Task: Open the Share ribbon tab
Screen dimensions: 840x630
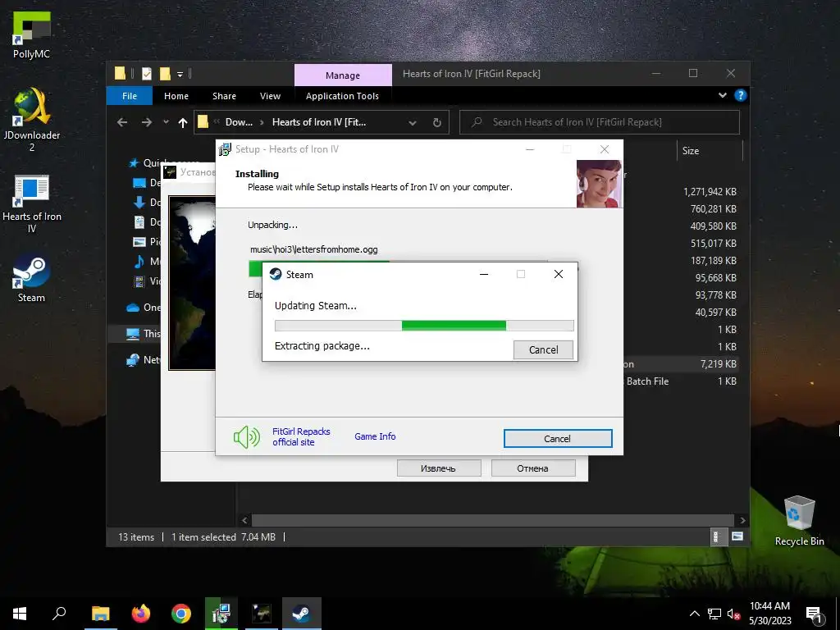Action: tap(224, 96)
